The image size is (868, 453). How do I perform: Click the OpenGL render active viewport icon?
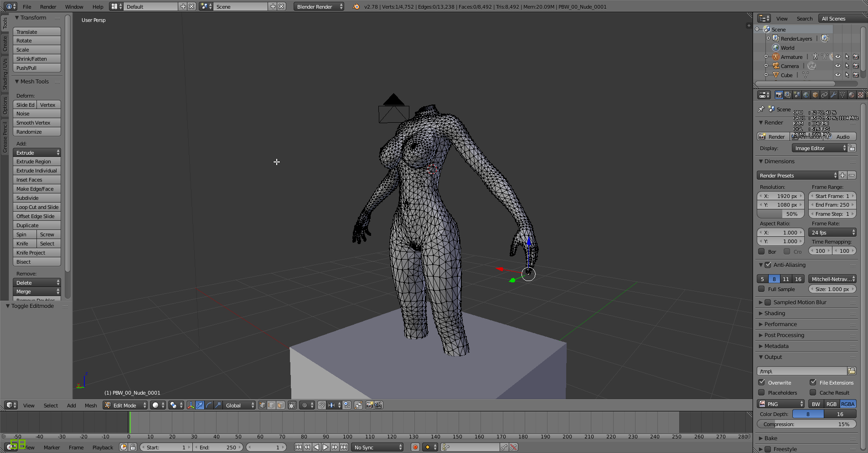pyautogui.click(x=369, y=405)
